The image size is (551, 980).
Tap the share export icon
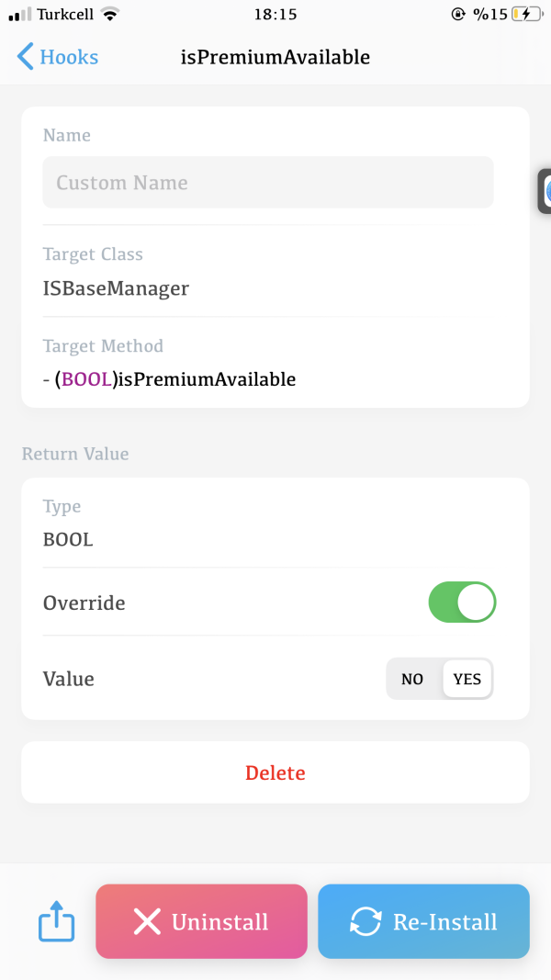tap(56, 921)
